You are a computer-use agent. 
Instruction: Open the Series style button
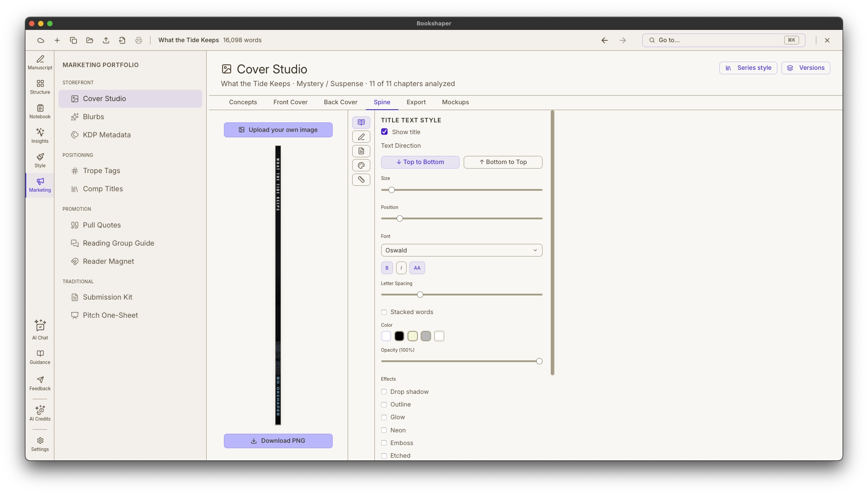[x=748, y=68]
